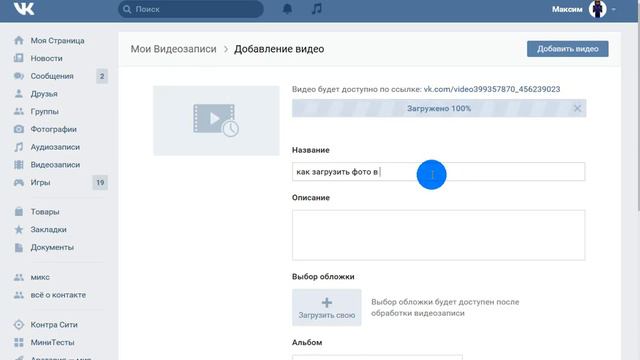Click the home icon beside Моя Страница
Viewport: 640px width, 360px height.
(19, 40)
